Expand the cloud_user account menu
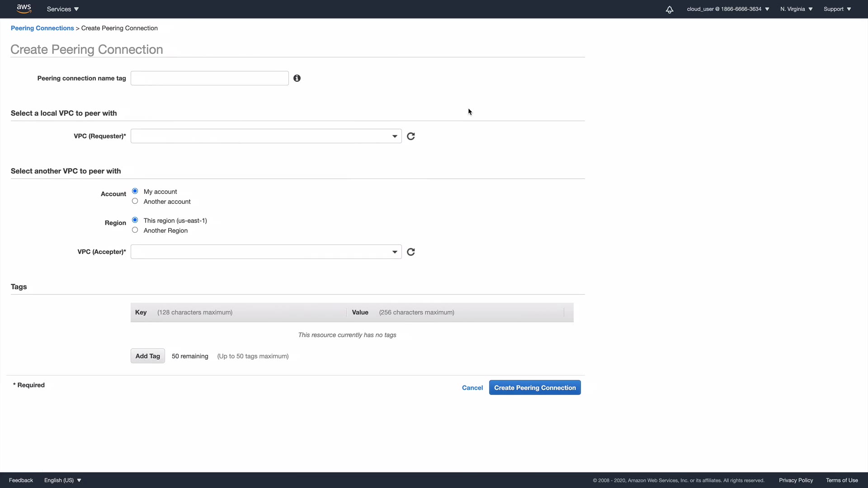The height and width of the screenshot is (488, 868). click(728, 9)
